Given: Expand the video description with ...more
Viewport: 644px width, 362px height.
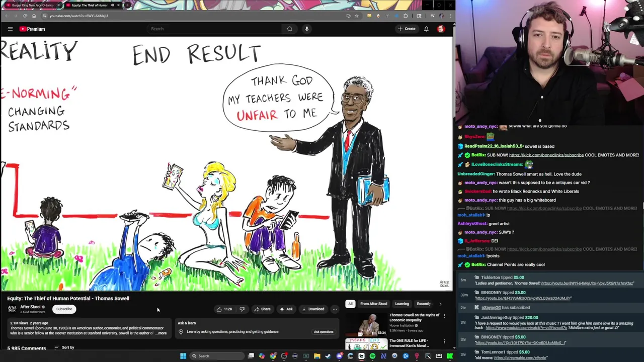Looking at the screenshot, I should tap(162, 333).
